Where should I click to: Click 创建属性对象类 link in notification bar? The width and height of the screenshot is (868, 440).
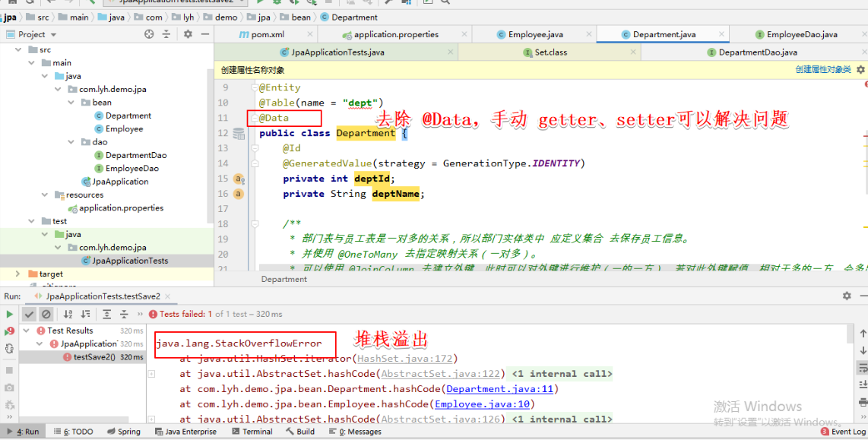tap(823, 70)
